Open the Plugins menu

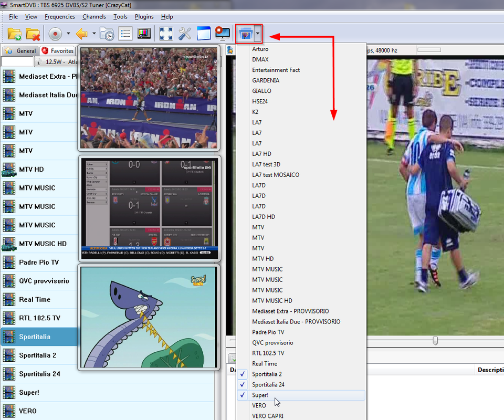144,17
